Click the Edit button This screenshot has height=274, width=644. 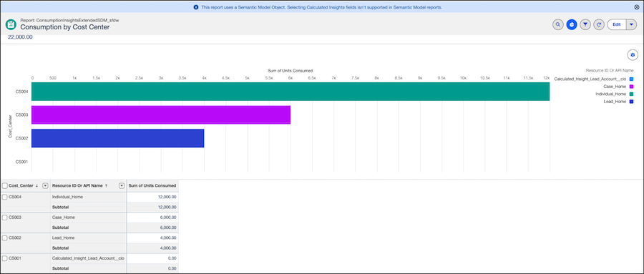click(617, 24)
